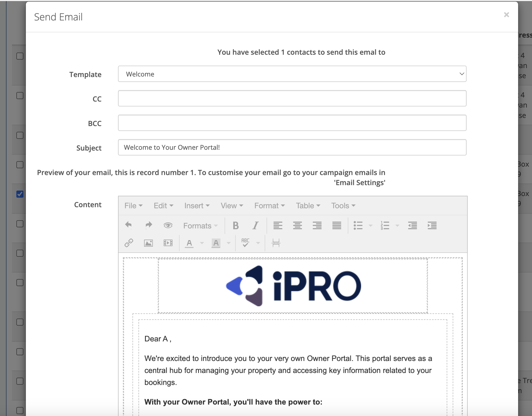Image resolution: width=532 pixels, height=416 pixels.
Task: Toggle bold formatting in the editor
Action: 236,225
